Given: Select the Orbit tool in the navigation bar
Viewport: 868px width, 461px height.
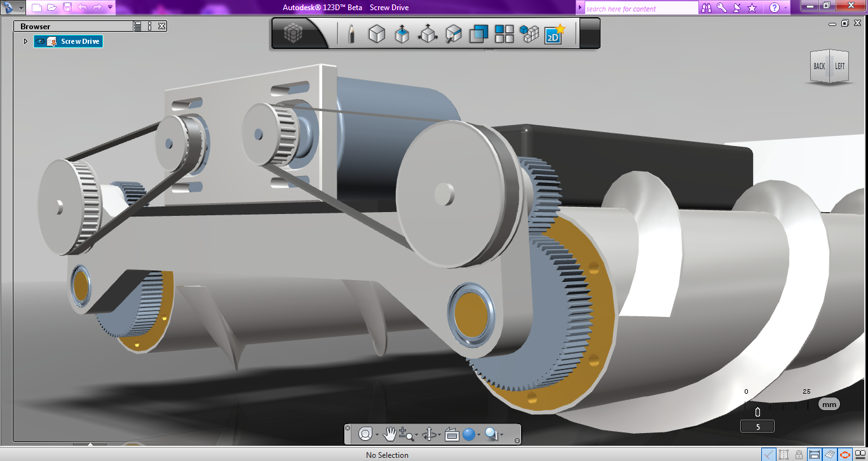Looking at the screenshot, I should (367, 434).
